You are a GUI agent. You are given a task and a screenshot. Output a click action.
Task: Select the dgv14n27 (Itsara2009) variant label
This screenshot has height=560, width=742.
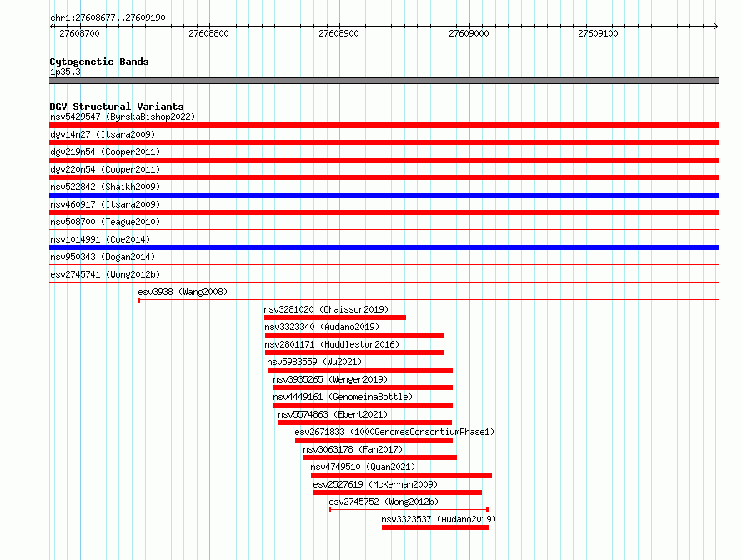tap(103, 134)
